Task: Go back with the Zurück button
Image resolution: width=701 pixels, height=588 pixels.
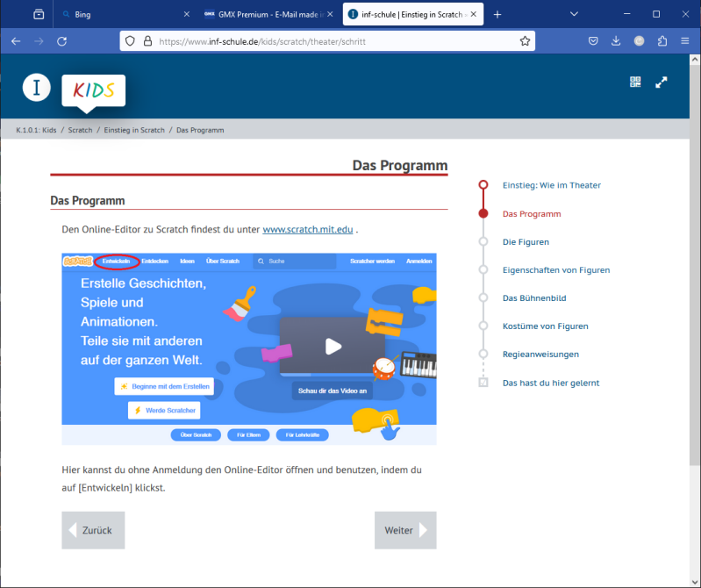Action: pos(93,530)
